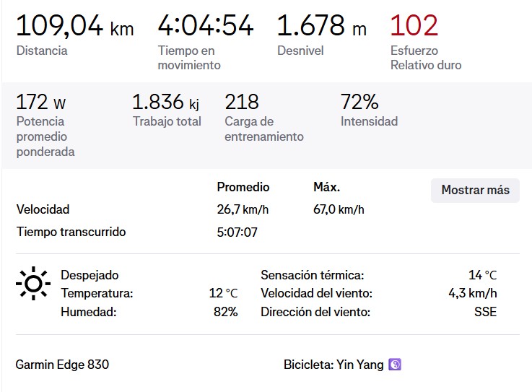Click the 1.678 m Desnivel value
532x392 pixels.
tap(322, 25)
